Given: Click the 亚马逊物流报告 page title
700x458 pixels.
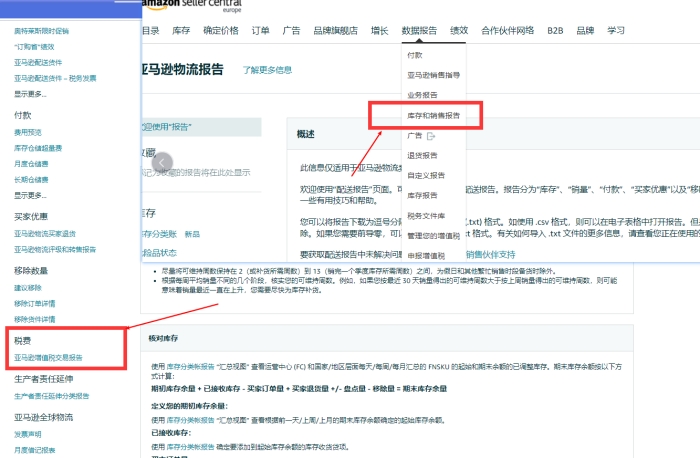Looking at the screenshot, I should 182,70.
